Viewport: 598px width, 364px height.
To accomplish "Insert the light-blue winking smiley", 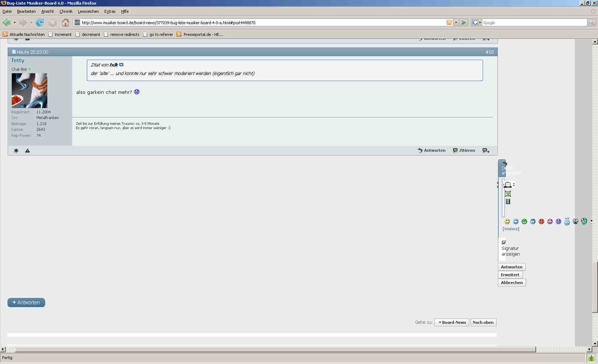I will click(516, 221).
